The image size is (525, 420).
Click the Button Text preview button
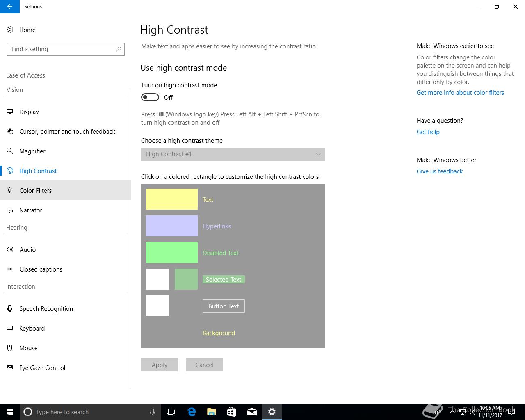click(224, 306)
